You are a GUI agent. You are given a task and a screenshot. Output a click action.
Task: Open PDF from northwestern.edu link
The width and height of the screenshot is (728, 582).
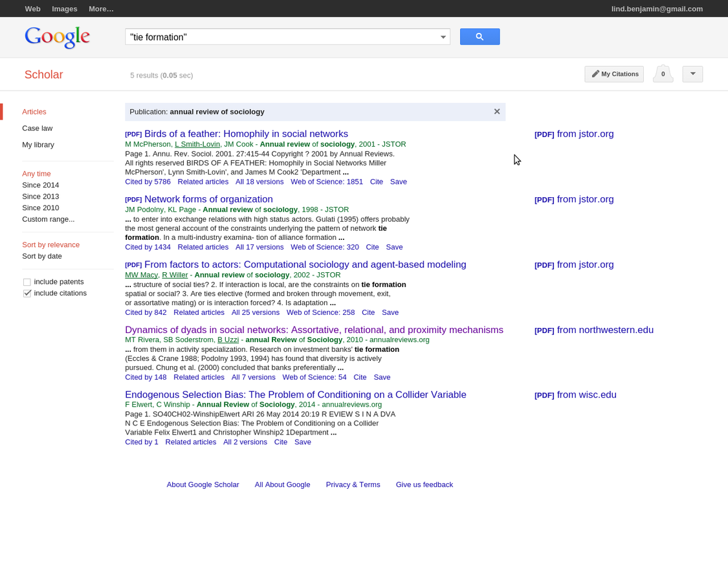[x=594, y=330]
